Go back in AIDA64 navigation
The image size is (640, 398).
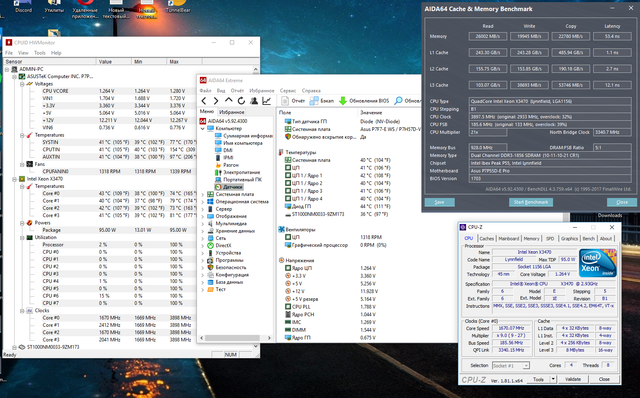pyautogui.click(x=204, y=101)
